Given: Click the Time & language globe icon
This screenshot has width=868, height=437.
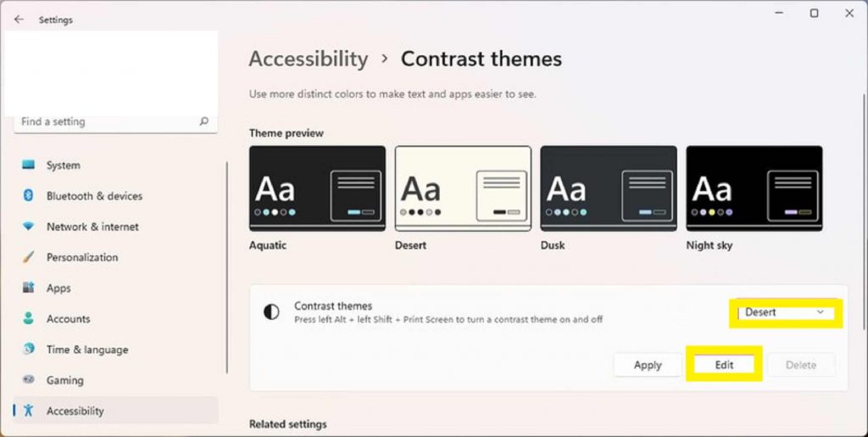Looking at the screenshot, I should pyautogui.click(x=29, y=350).
